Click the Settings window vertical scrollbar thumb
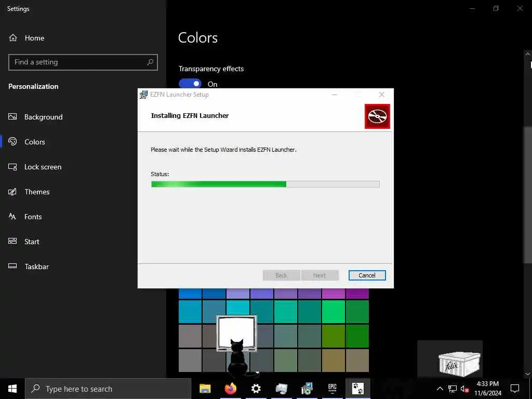 pyautogui.click(x=527, y=195)
